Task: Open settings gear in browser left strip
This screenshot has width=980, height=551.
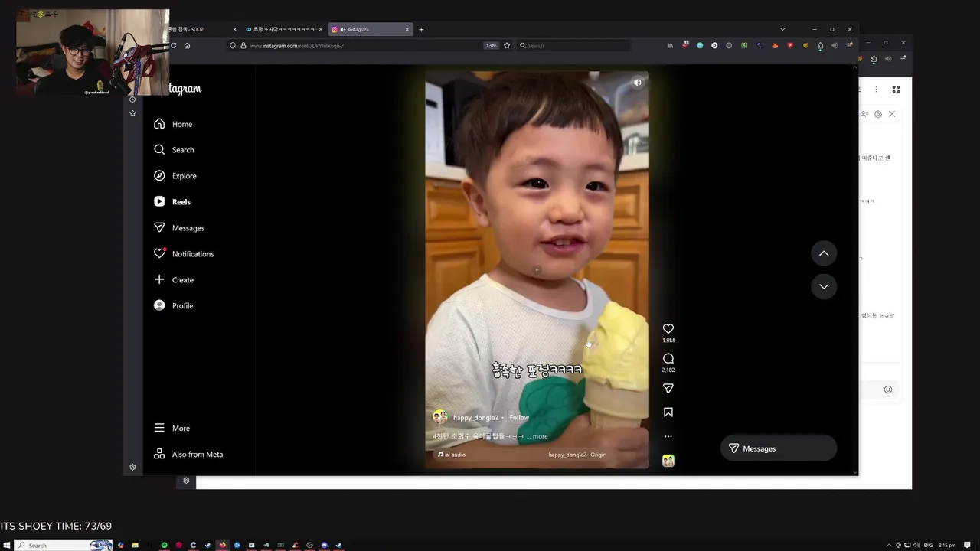Action: pos(132,467)
